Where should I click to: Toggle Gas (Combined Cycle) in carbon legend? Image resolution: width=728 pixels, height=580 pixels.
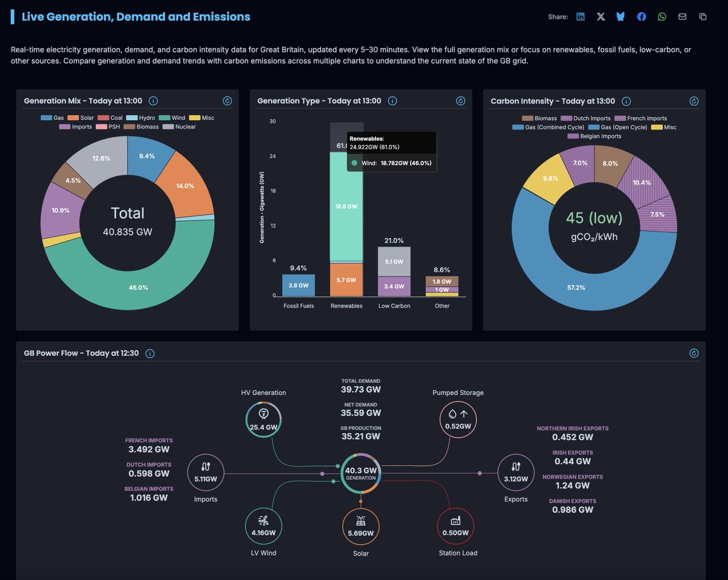pyautogui.click(x=555, y=127)
